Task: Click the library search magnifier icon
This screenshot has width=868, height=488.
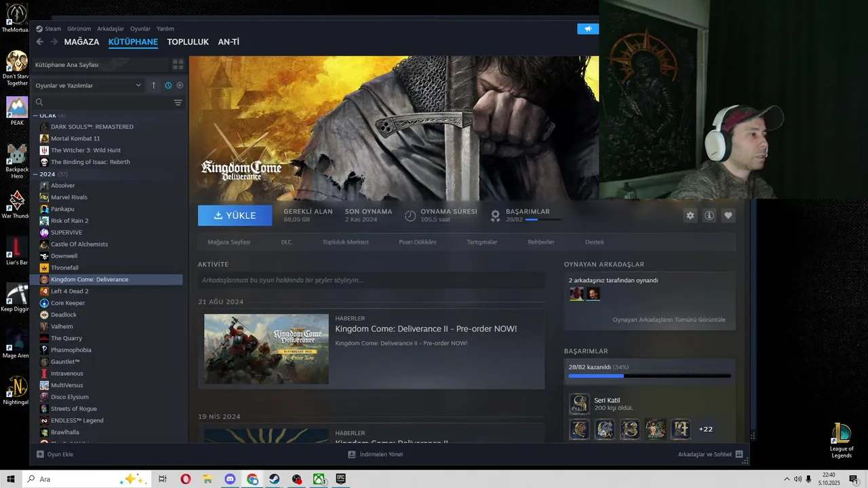Action: click(39, 102)
